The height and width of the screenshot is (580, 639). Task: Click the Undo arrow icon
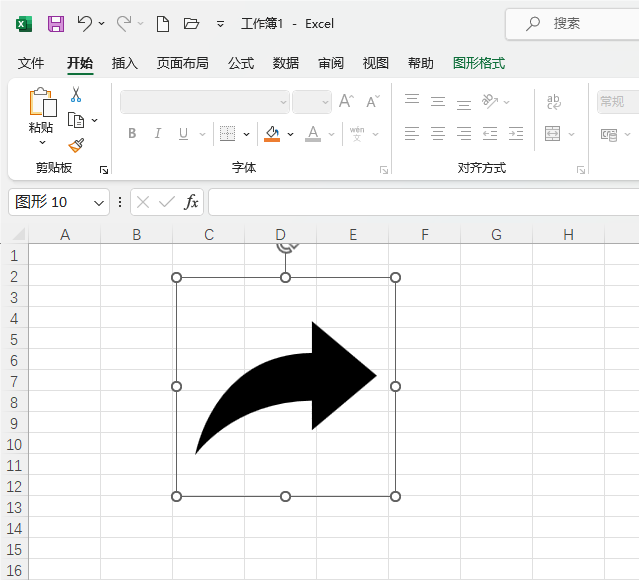tap(85, 23)
